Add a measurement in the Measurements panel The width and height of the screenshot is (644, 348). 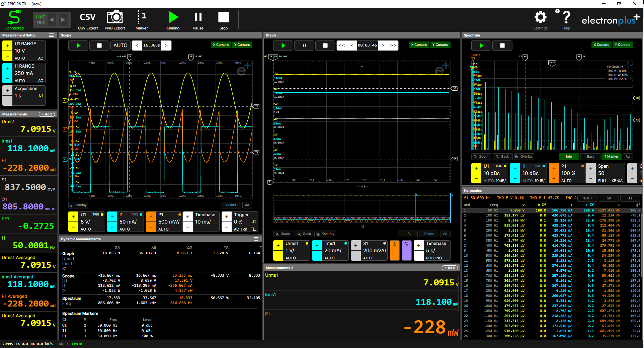coord(47,114)
